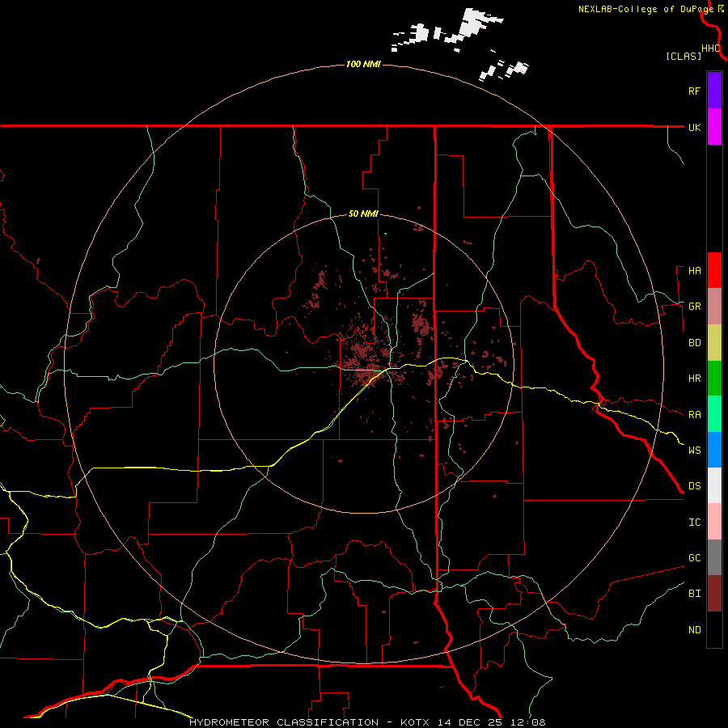Pick the brown BI legend swatch
Screen dimensions: 728x728
[714, 594]
